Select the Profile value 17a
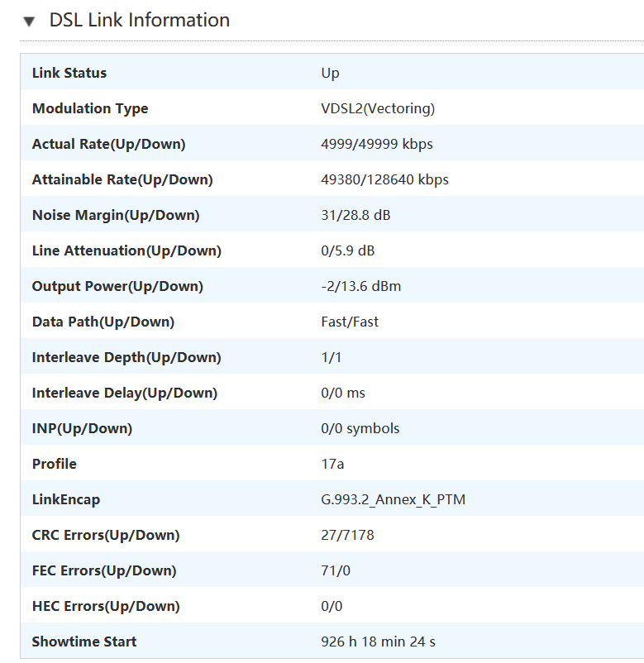The image size is (644, 663). 332,464
